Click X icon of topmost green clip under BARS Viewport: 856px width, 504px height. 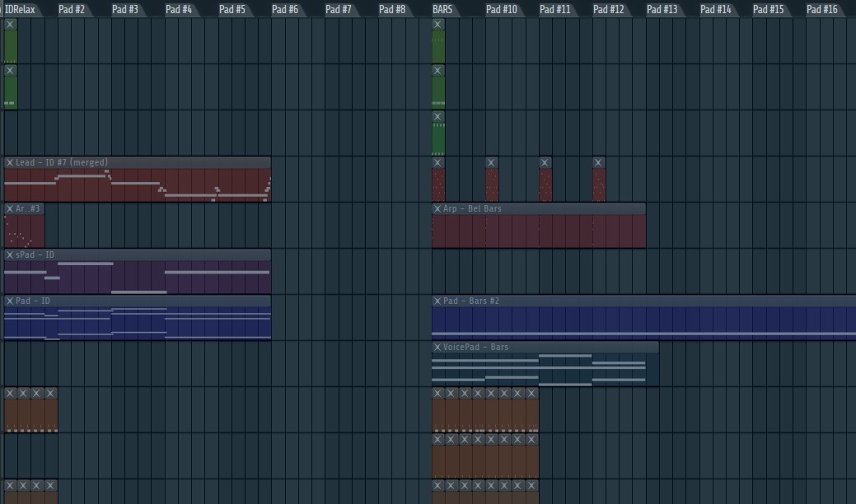[x=437, y=24]
